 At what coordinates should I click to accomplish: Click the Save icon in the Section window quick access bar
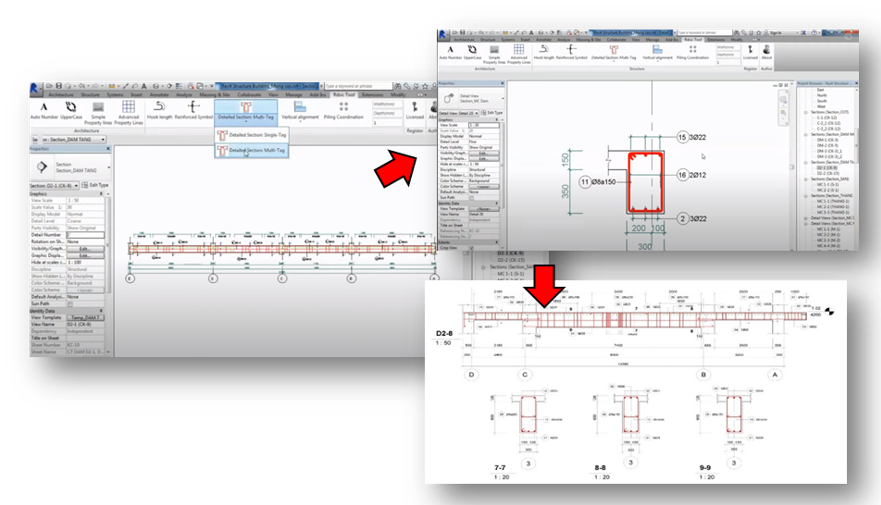pyautogui.click(x=58, y=86)
